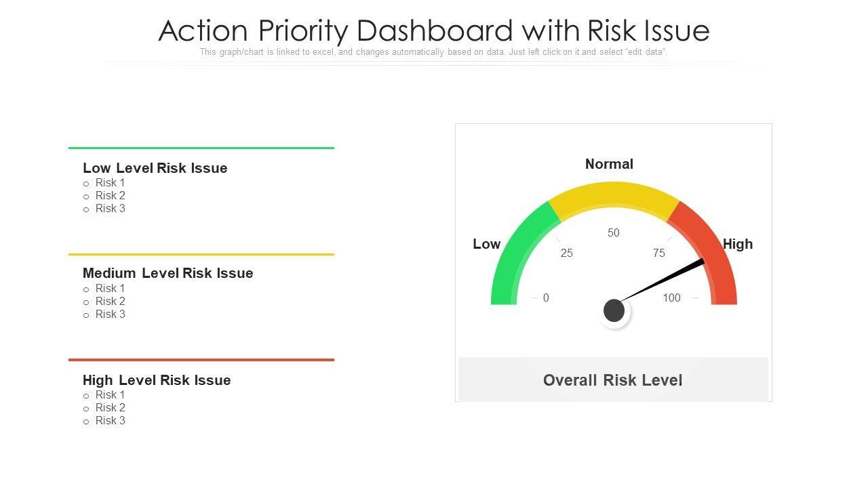
Task: Click the gauge needle's dark pivot knob
Action: pyautogui.click(x=614, y=310)
